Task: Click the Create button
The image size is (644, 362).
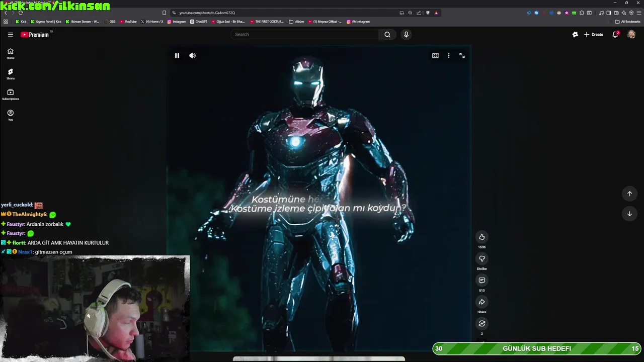Action: pyautogui.click(x=594, y=35)
